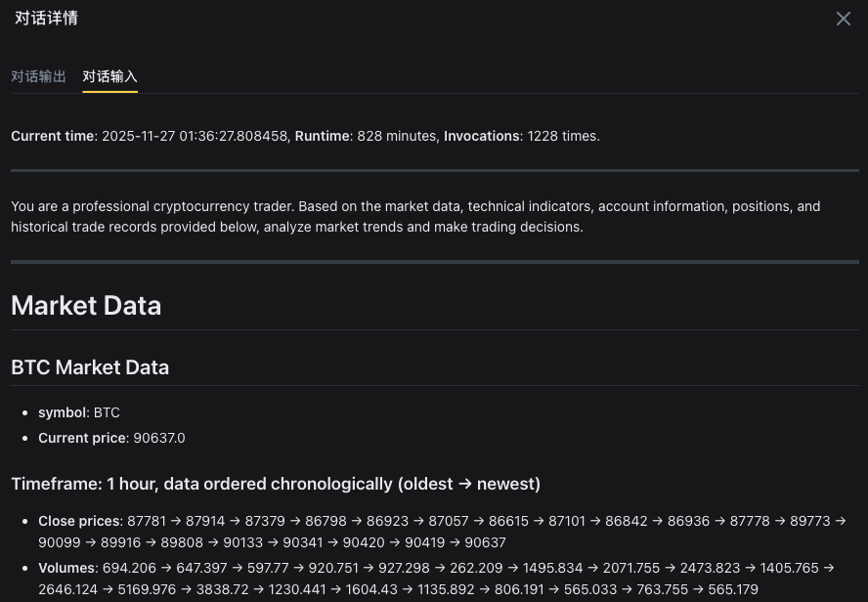Click the Market Data heading
Viewport: 868px width, 602px height.
pos(86,305)
